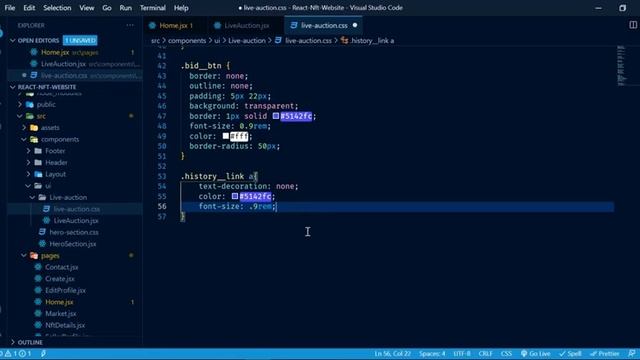
Task: Expand the Footer folder
Action: point(55,151)
